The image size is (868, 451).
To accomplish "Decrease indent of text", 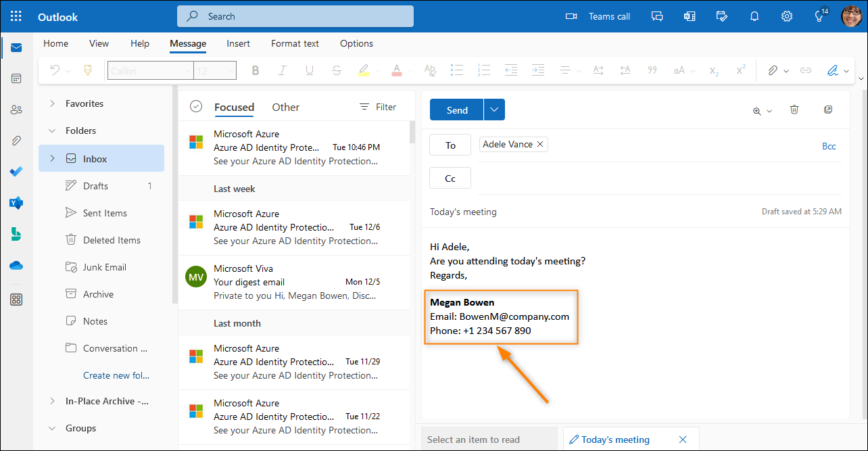I will pyautogui.click(x=511, y=70).
